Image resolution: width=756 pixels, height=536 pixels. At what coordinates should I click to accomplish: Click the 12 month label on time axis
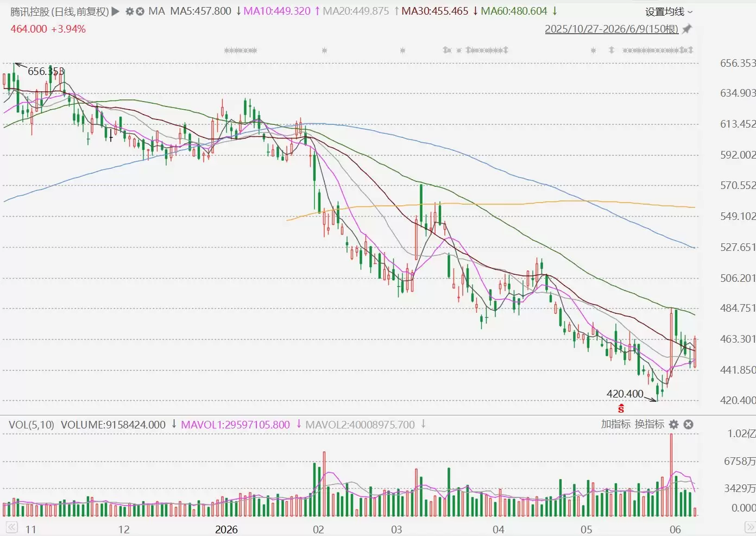pos(124,529)
